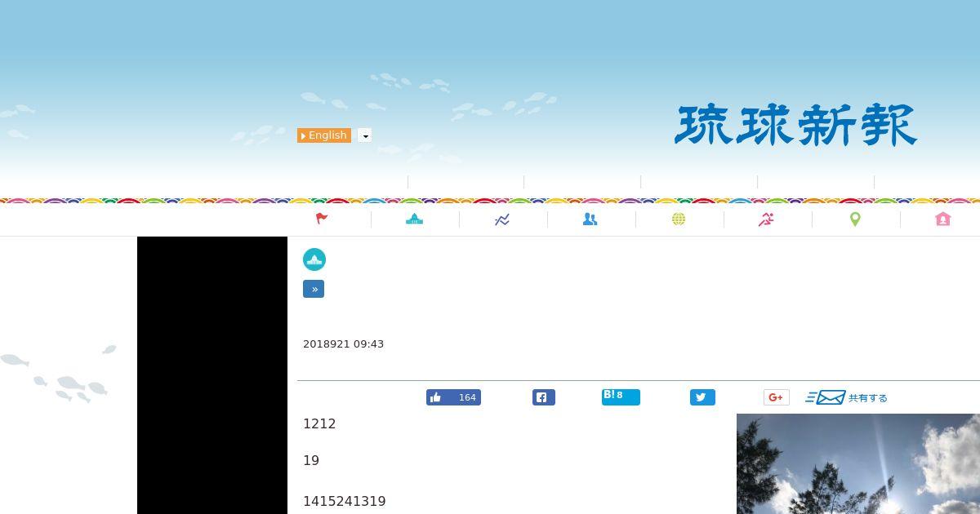
Task: Open the language dropdown arrow
Action: [365, 135]
